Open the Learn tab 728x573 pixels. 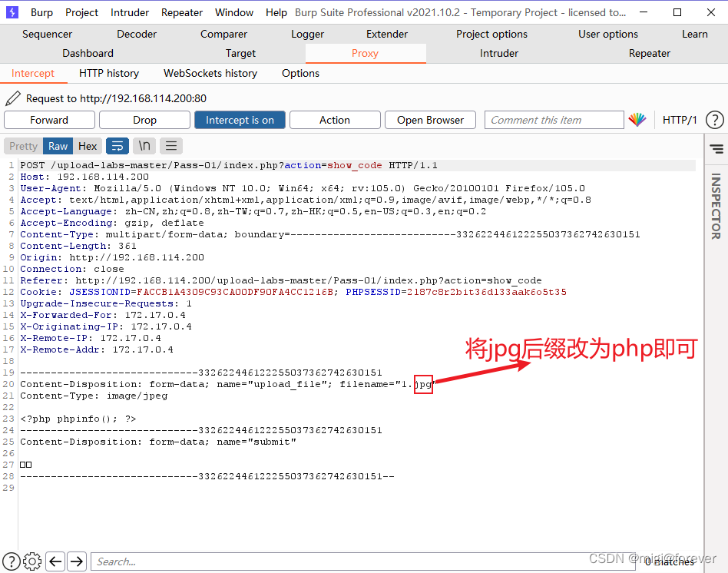pos(694,34)
